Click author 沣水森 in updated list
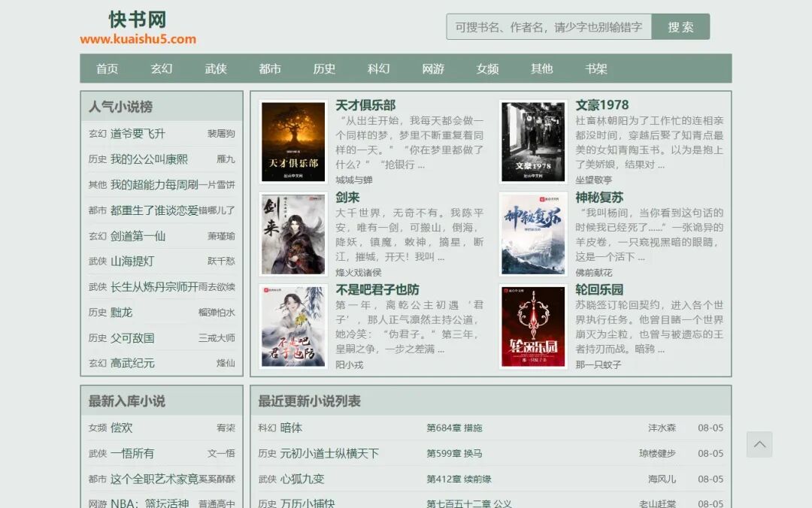Screen dimensions: 812x508 [x=662, y=428]
